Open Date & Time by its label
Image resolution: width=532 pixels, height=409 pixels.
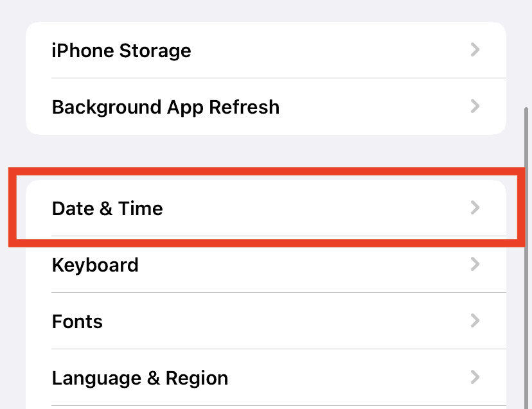coord(107,209)
